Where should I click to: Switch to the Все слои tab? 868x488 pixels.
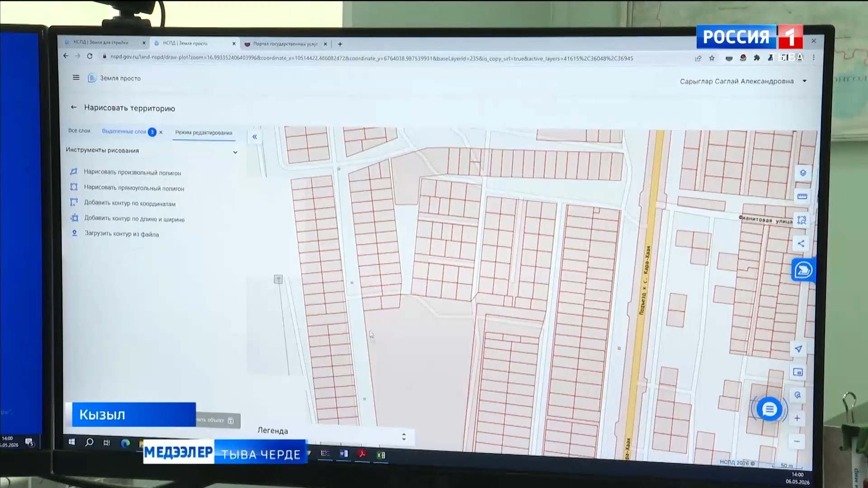(79, 131)
